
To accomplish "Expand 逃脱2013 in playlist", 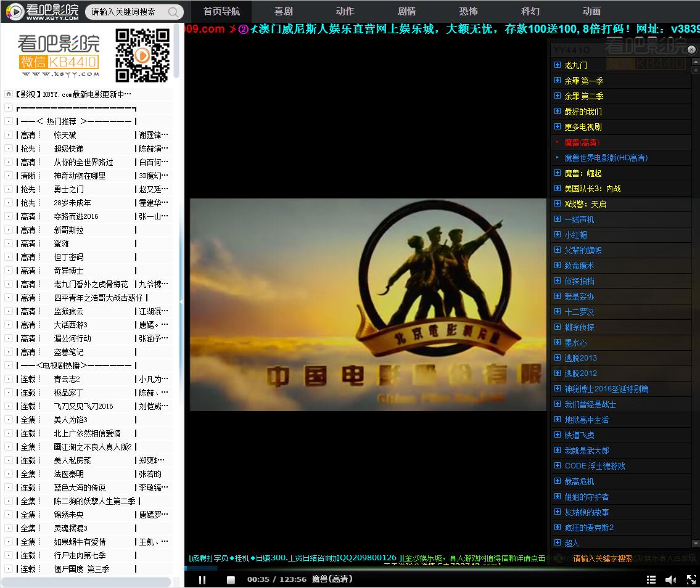I will 557,358.
